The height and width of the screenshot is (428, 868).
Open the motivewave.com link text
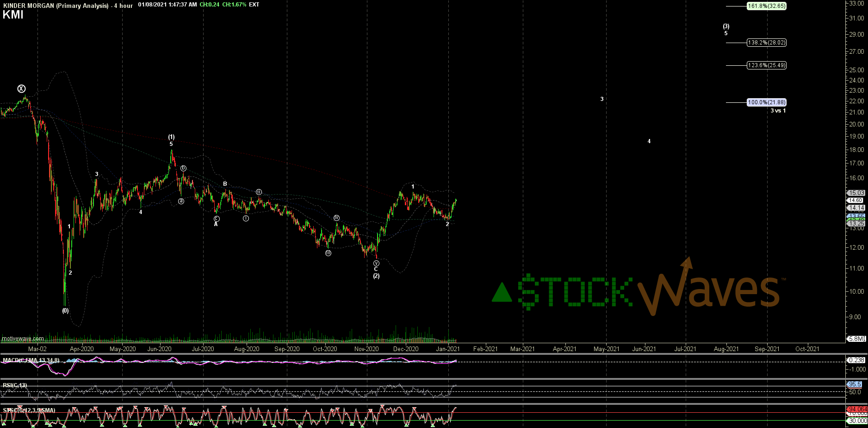23,339
